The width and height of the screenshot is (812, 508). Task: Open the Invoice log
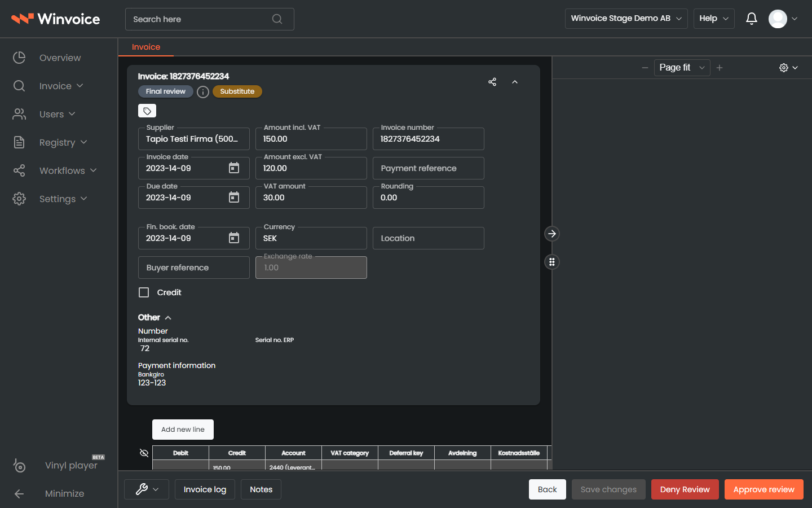tap(205, 489)
